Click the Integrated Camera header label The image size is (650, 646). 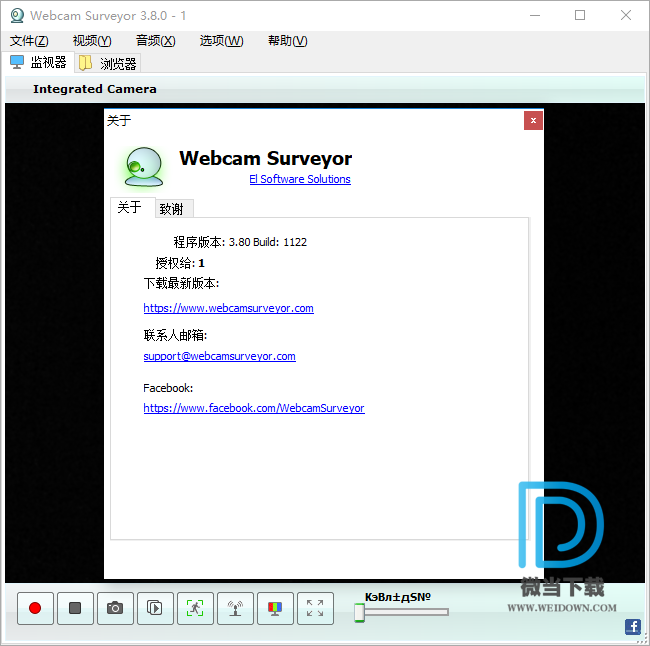95,89
